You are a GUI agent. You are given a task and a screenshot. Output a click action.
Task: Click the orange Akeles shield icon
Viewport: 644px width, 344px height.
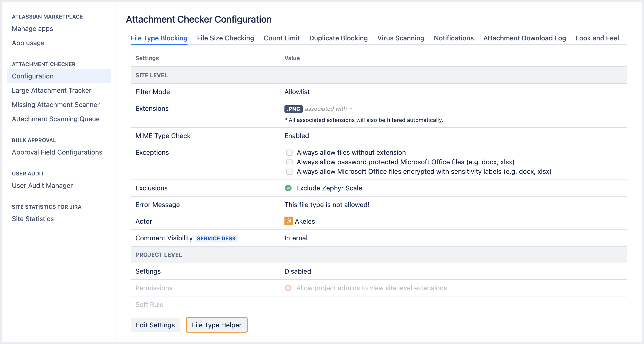(x=288, y=221)
